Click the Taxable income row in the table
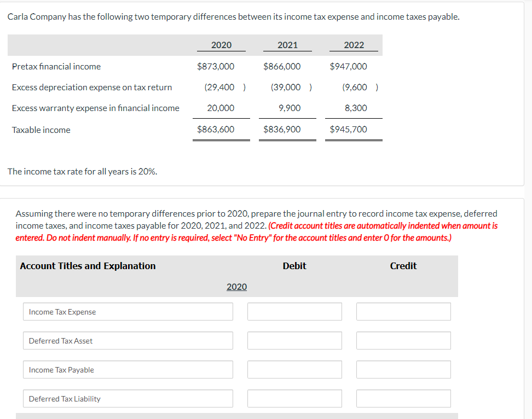The width and height of the screenshot is (532, 419). pos(41,130)
